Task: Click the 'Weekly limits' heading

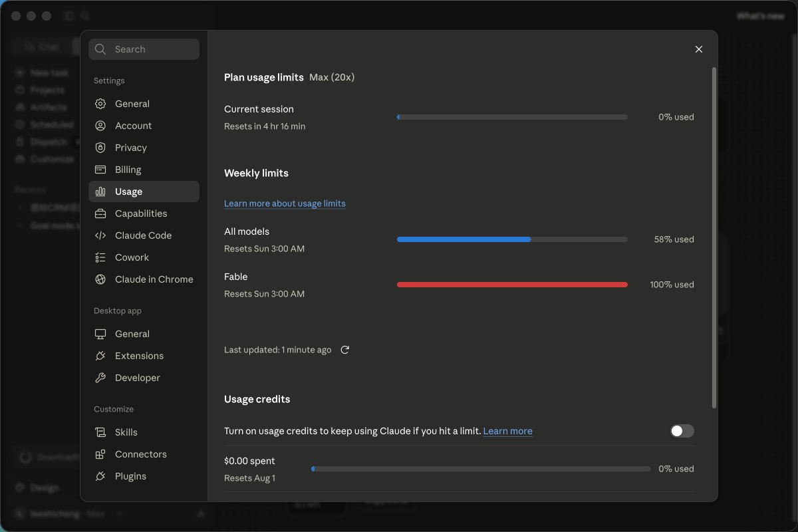Action: point(256,173)
